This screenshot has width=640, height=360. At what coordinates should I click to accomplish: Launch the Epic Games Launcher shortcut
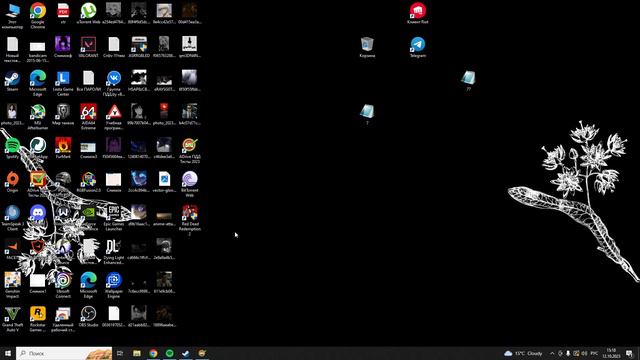coord(114,217)
